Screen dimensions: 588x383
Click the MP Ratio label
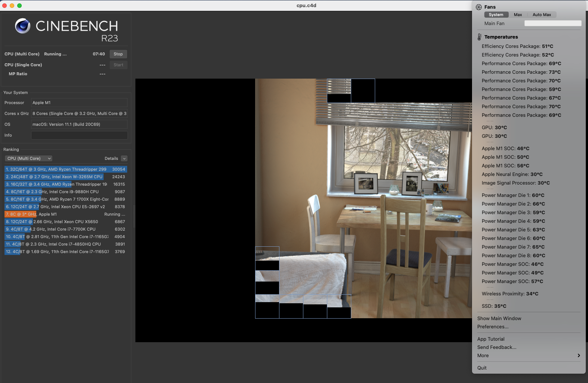click(x=18, y=74)
